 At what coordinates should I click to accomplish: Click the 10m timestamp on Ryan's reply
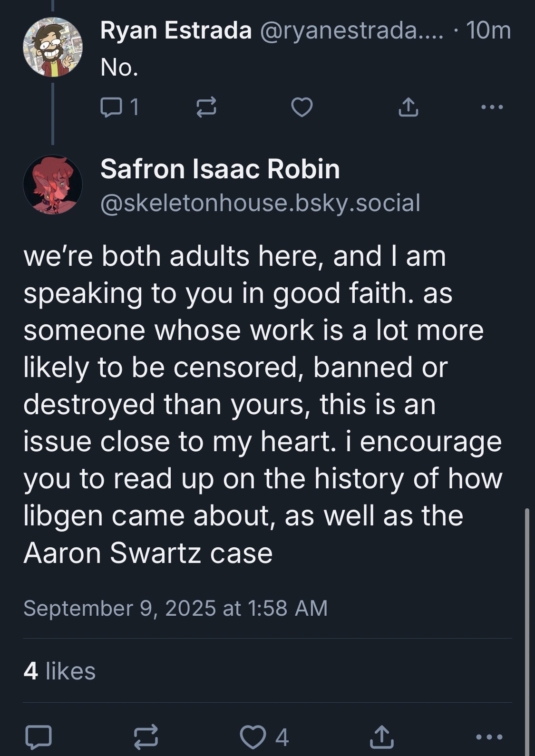[488, 31]
